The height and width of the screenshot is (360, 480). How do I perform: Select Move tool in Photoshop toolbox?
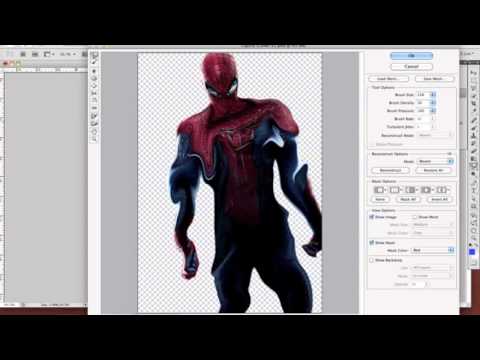[474, 73]
